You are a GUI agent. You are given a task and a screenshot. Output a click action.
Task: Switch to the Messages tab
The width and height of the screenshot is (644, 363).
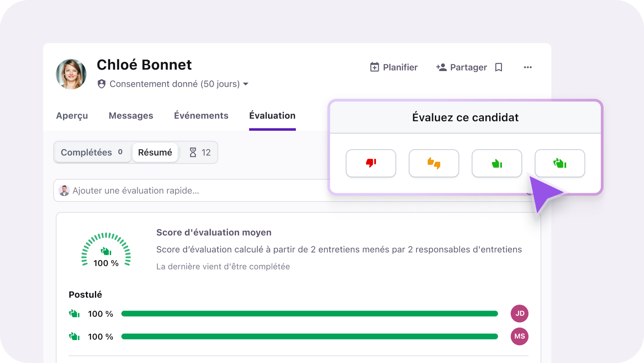(x=131, y=115)
